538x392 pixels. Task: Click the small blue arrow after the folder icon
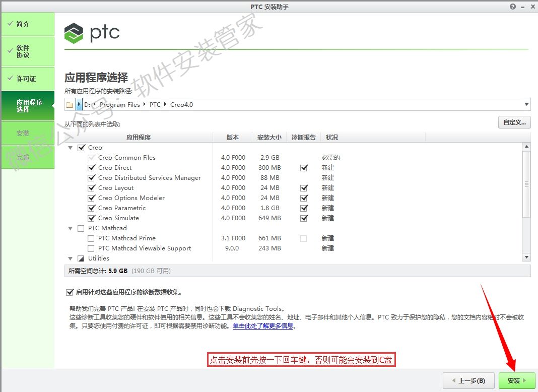click(x=78, y=104)
